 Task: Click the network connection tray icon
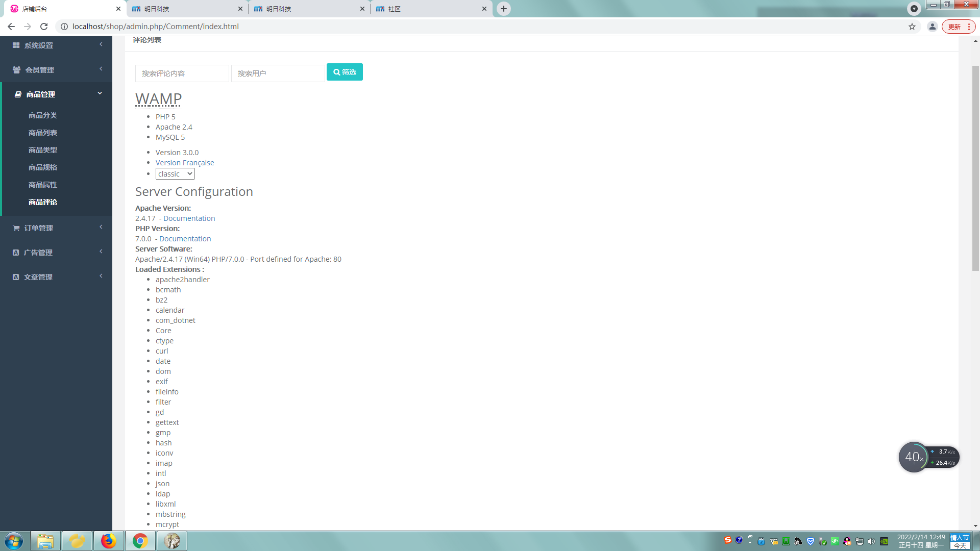pyautogui.click(x=860, y=542)
